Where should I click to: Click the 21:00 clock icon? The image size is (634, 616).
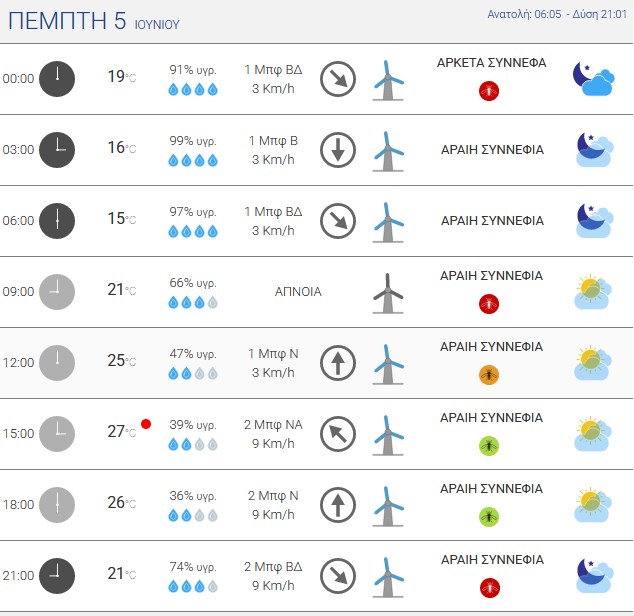[57, 576]
